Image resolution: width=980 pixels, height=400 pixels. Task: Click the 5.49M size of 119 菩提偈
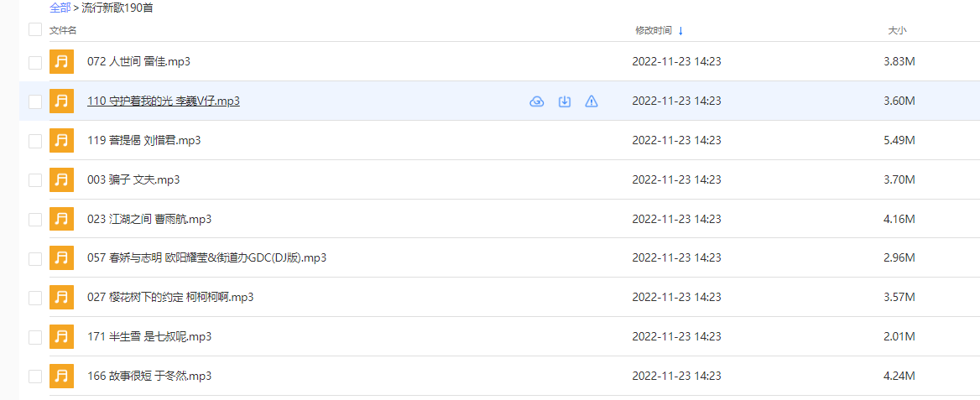tap(899, 141)
